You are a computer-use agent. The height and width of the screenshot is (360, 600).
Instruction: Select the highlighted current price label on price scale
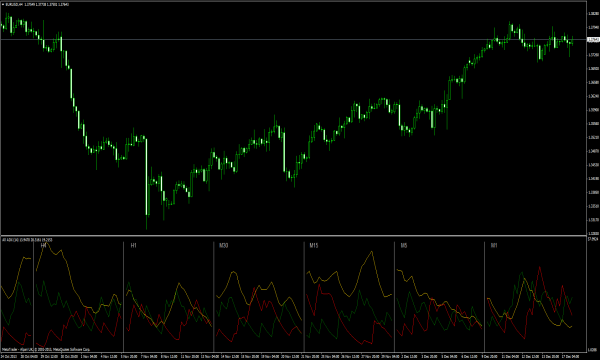click(x=593, y=39)
